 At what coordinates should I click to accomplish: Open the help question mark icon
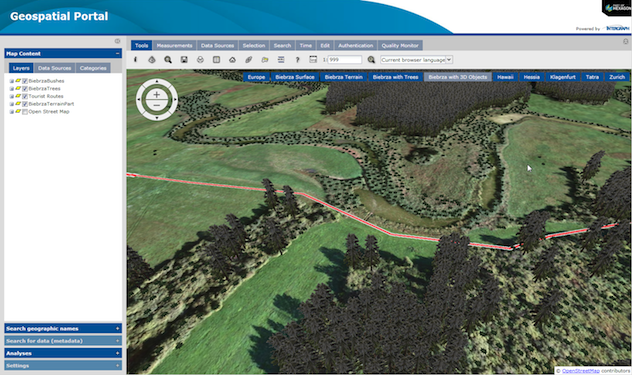pyautogui.click(x=297, y=60)
